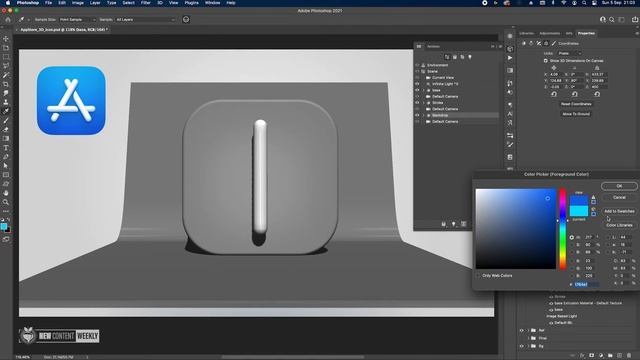Switch to the Adjustments tab
640x360 pixels.
click(x=550, y=33)
